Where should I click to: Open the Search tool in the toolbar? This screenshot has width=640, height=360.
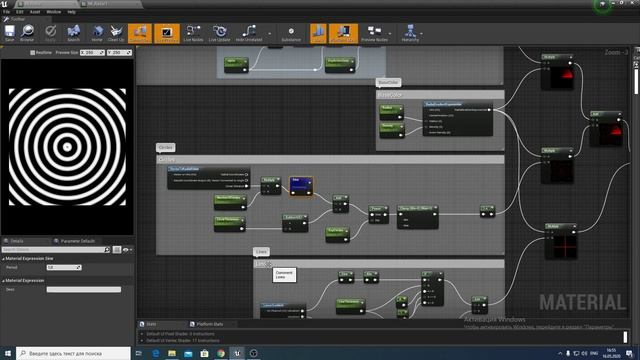tap(73, 33)
